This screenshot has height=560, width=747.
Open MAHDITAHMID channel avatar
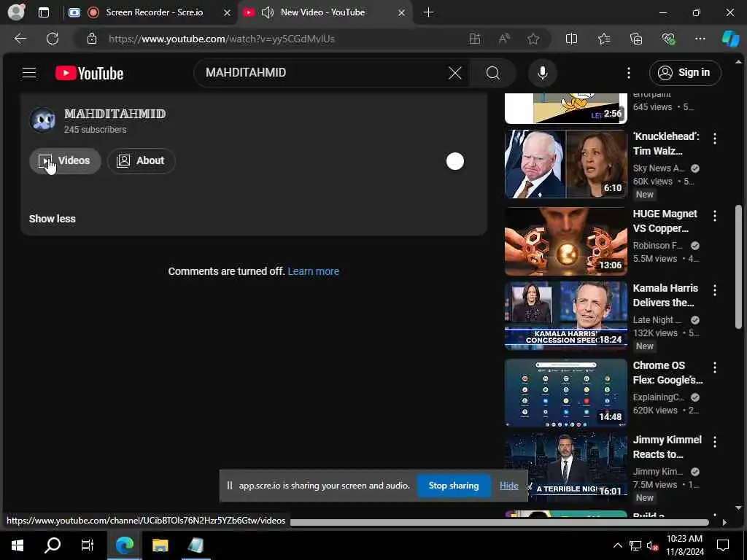coord(42,119)
